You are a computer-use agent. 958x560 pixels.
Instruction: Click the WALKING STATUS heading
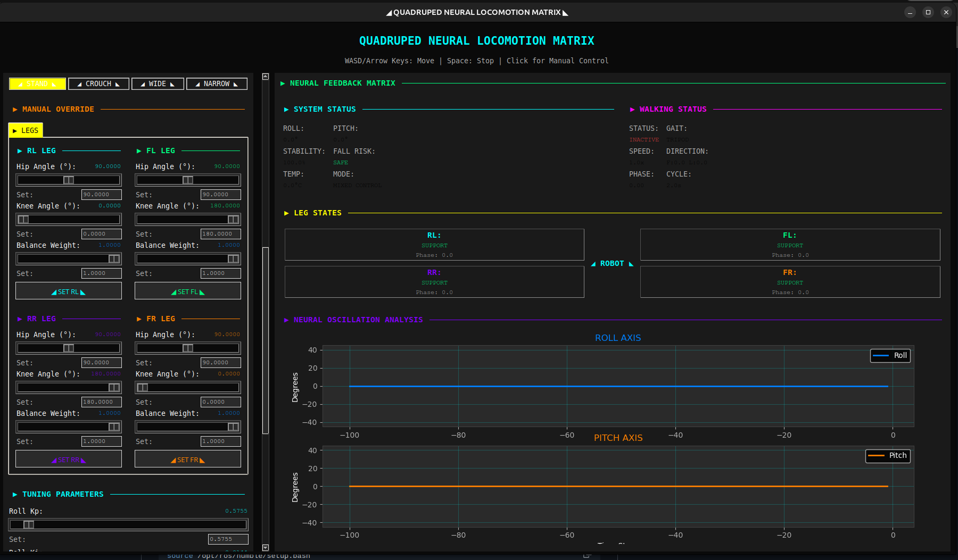coord(673,110)
